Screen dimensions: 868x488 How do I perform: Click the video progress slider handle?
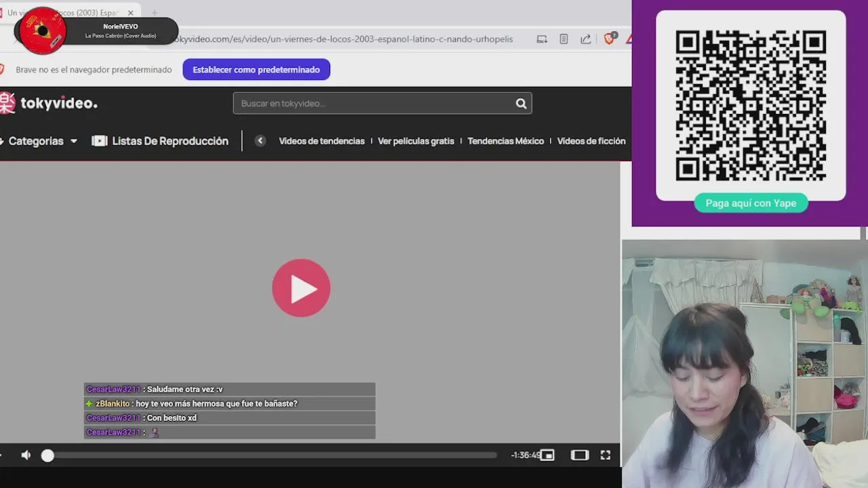click(x=47, y=455)
